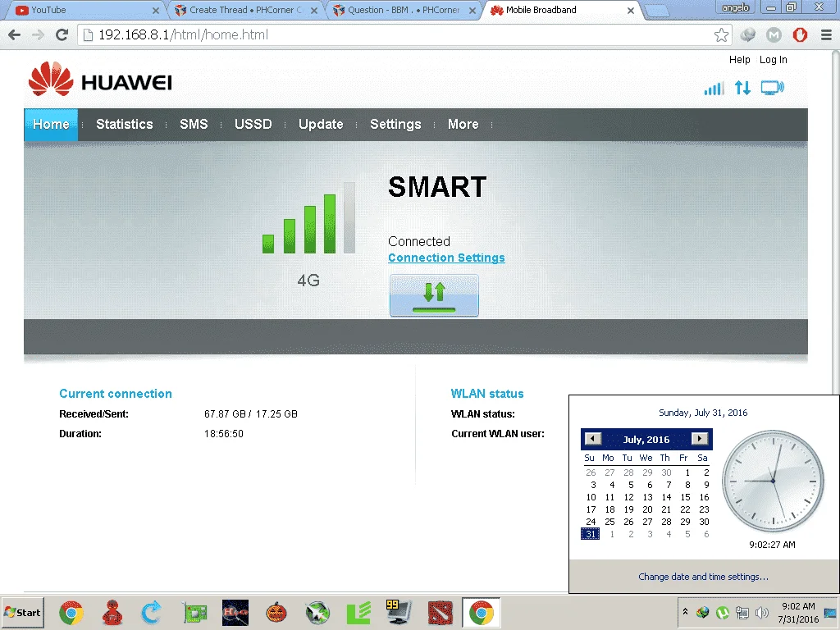840x630 pixels.
Task: Select July 1 in the calendar
Action: [x=687, y=472]
